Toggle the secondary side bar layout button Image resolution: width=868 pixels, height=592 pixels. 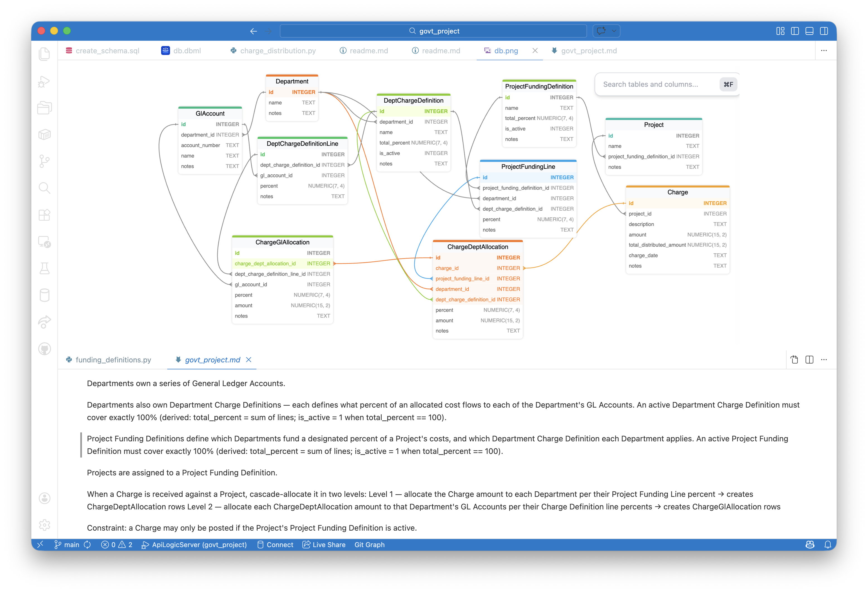(x=824, y=31)
